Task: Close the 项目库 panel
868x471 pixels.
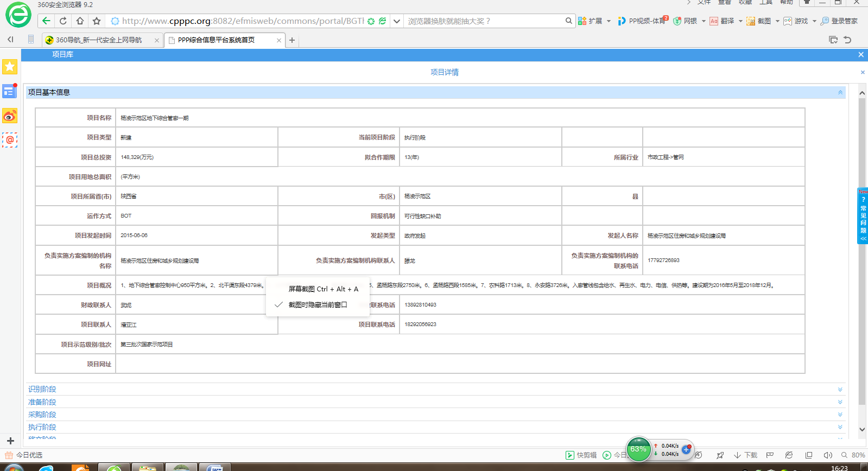Action: (x=861, y=54)
